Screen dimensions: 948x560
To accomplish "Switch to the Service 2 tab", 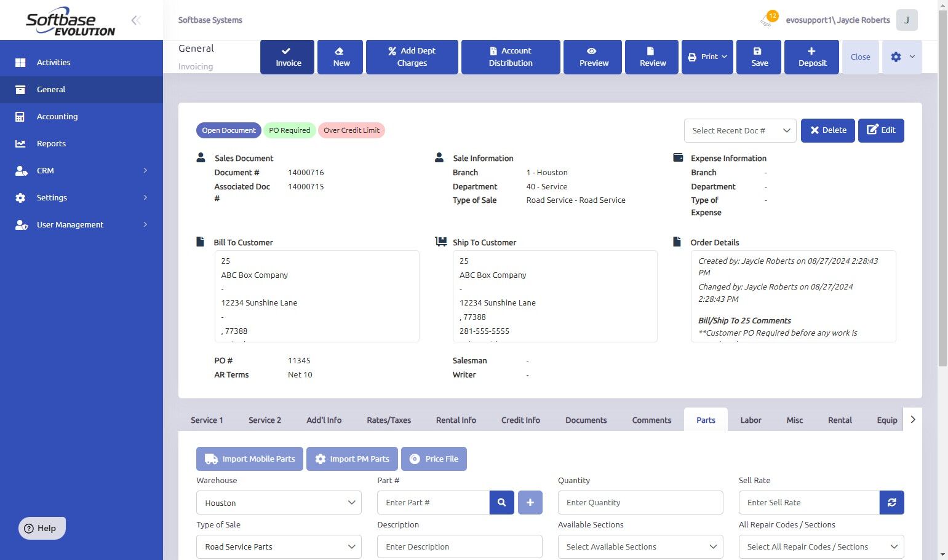I will 265,420.
